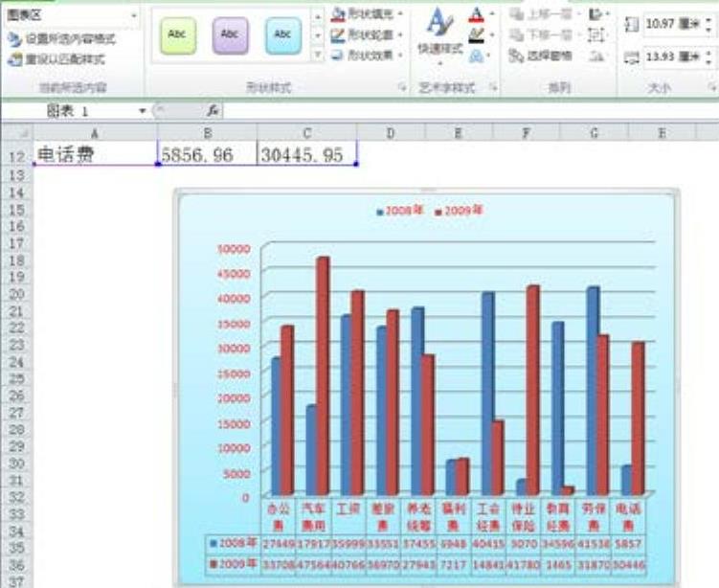Click the cell with value 30445.95
Screen dimensions: 719x588
pyautogui.click(x=306, y=154)
